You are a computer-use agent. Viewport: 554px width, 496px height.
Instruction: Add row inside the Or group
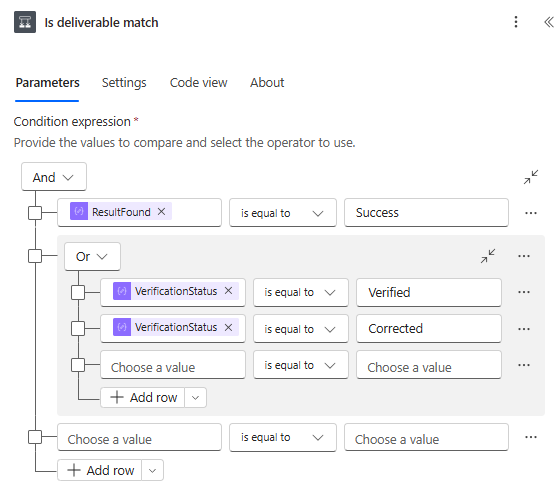143,398
